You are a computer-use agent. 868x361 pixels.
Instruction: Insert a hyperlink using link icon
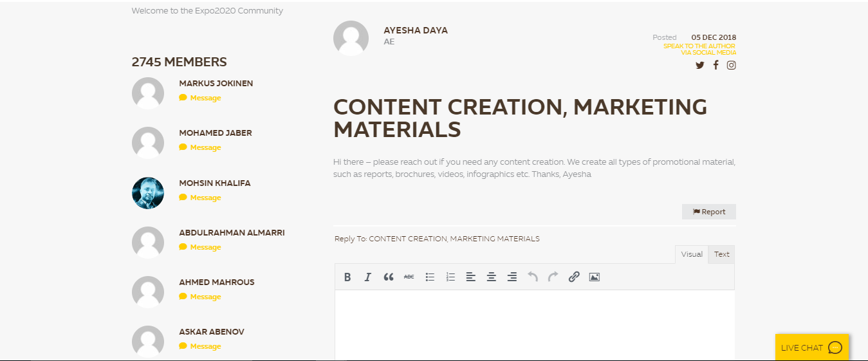coord(574,277)
